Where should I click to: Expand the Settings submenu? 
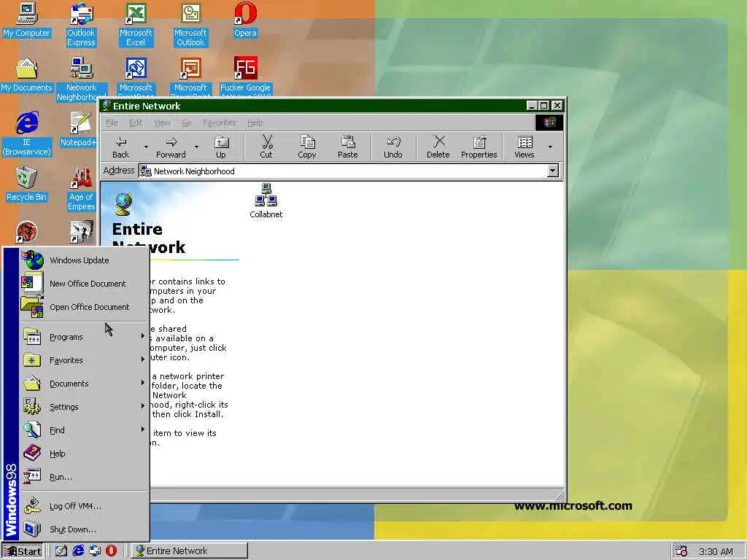(x=85, y=407)
